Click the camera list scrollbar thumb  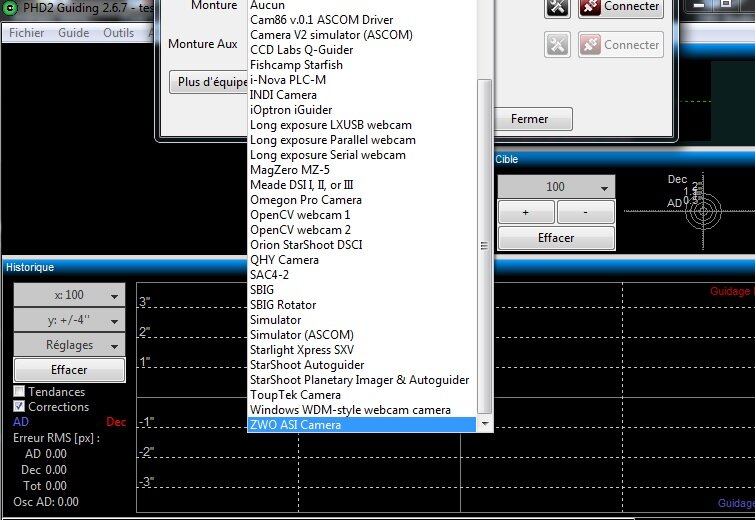(484, 246)
